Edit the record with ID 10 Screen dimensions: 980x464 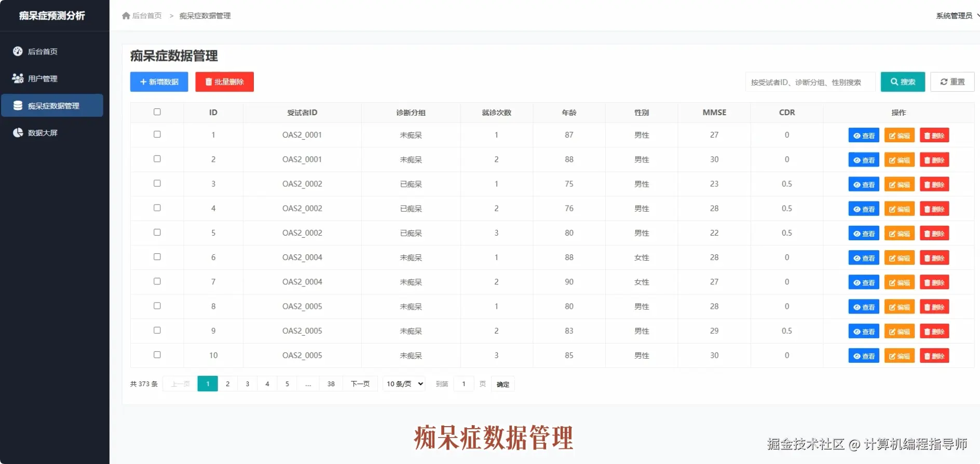pos(899,356)
